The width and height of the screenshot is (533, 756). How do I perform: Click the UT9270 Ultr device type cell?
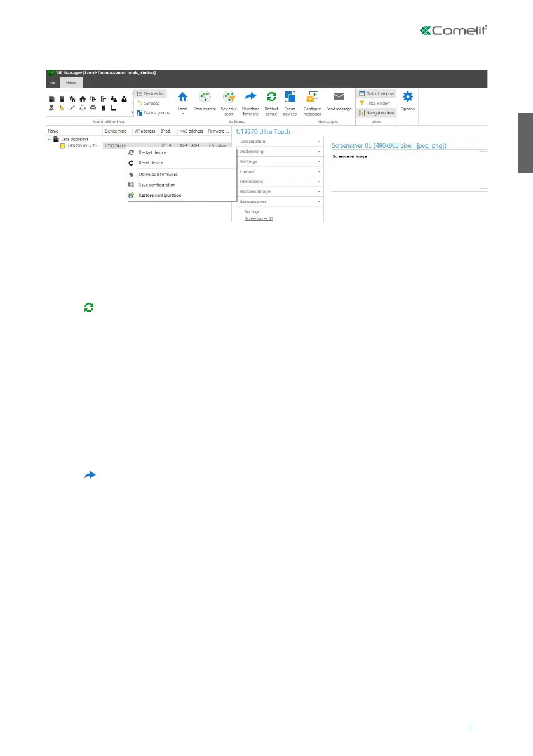pyautogui.click(x=116, y=145)
